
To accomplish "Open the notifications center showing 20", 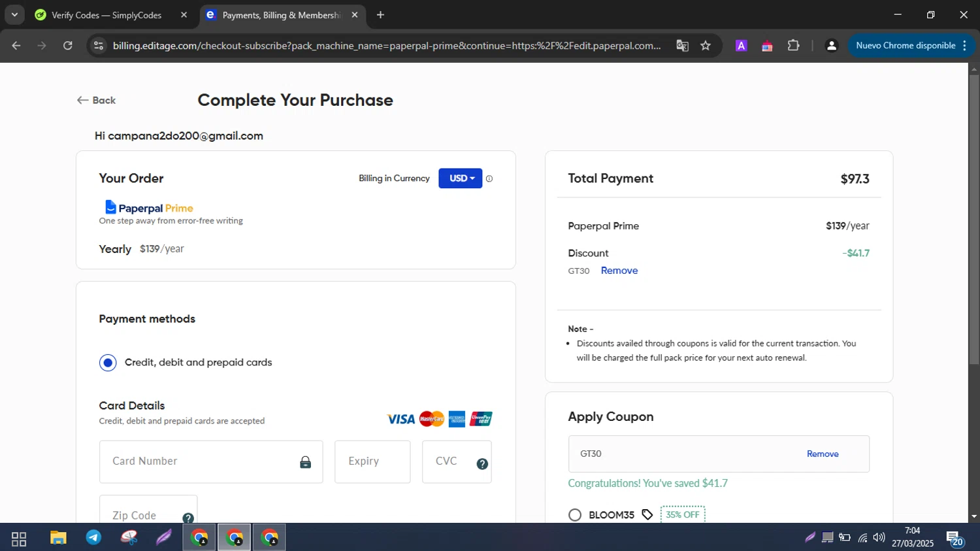I will (955, 539).
